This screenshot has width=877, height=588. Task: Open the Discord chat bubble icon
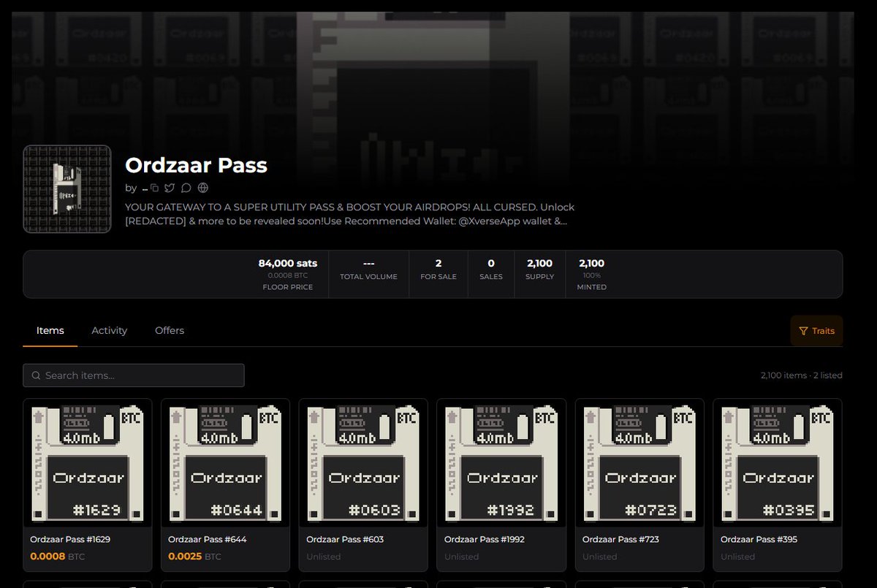click(186, 188)
